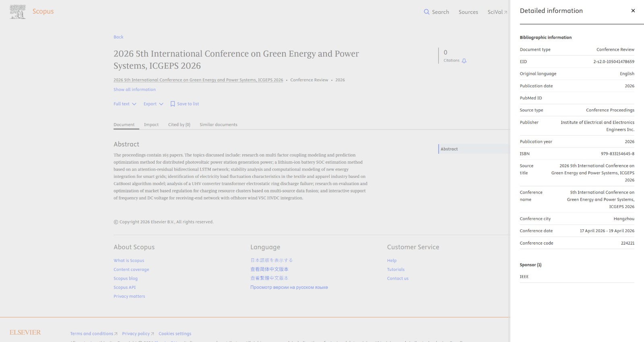Click the Conference code value 224221
The image size is (644, 342).
pos(627,243)
